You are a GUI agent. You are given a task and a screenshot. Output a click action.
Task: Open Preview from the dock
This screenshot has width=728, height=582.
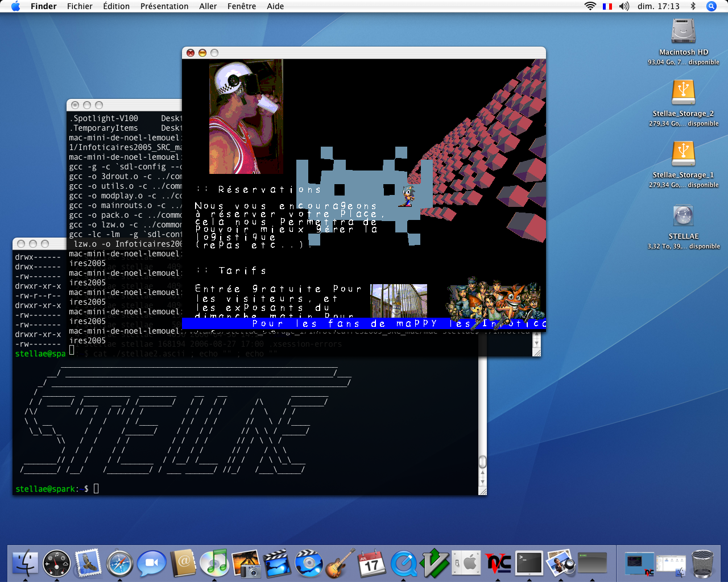561,563
